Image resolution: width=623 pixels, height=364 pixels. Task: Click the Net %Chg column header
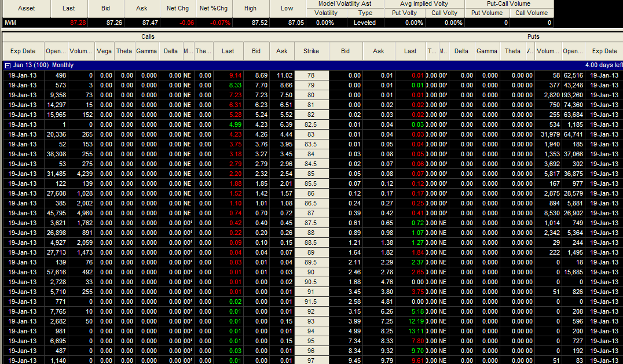click(214, 8)
